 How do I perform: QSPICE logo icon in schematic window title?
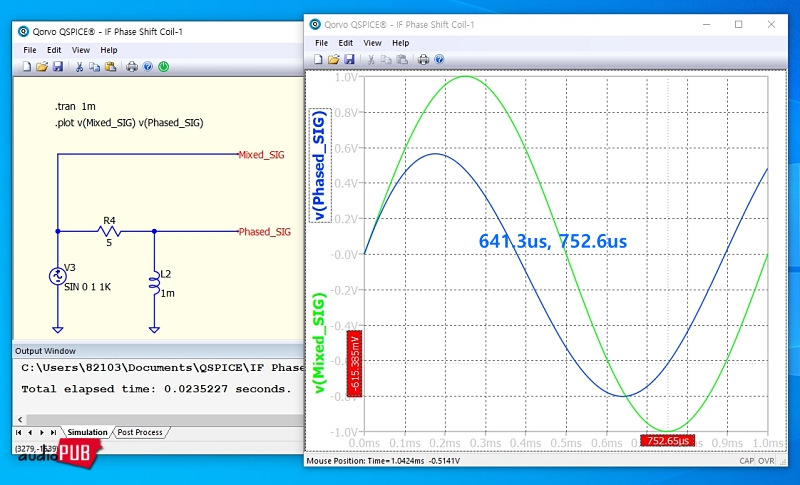click(23, 31)
